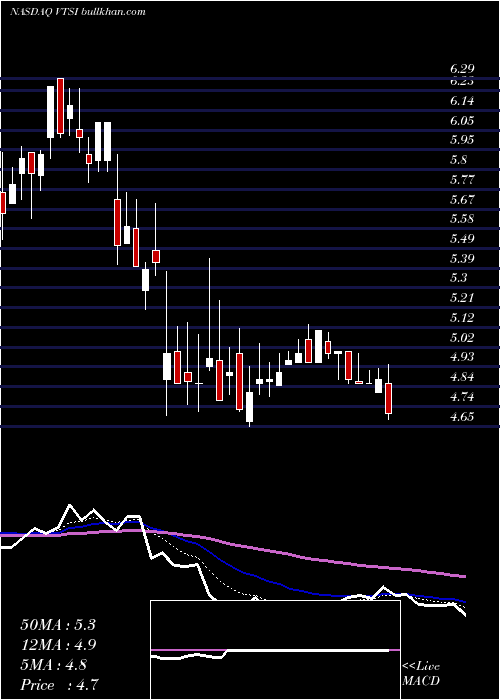Click the Price : 4.7 readout
Viewport: 500px width, 700px height.
(x=59, y=685)
